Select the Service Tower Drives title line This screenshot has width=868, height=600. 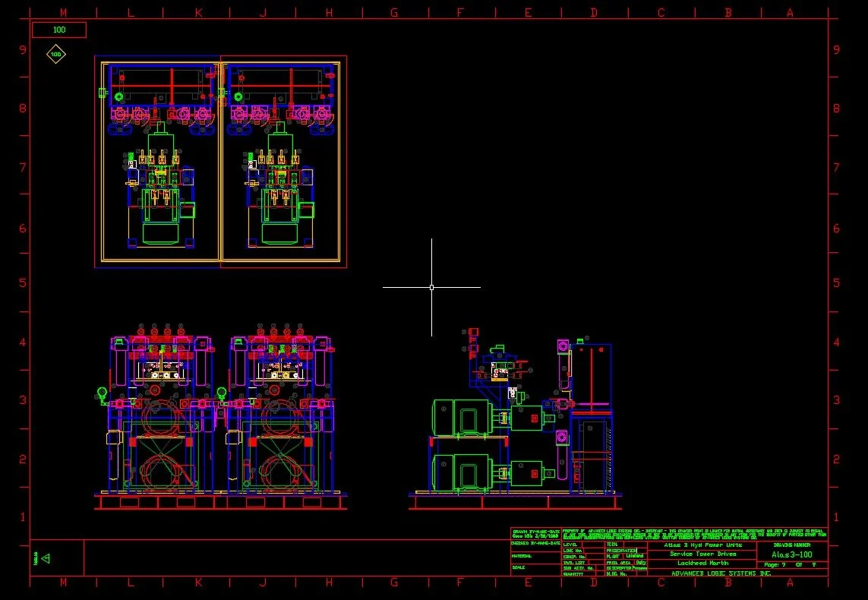[x=703, y=554]
